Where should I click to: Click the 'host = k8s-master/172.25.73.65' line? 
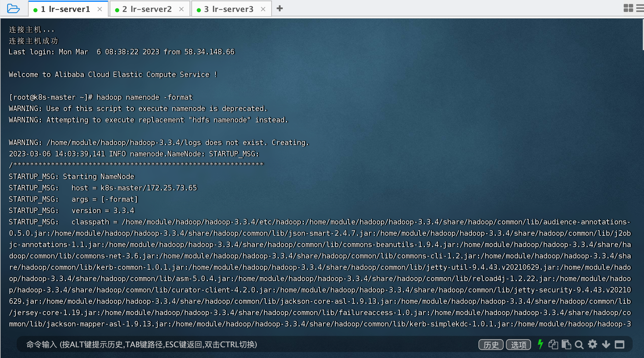[x=103, y=188]
